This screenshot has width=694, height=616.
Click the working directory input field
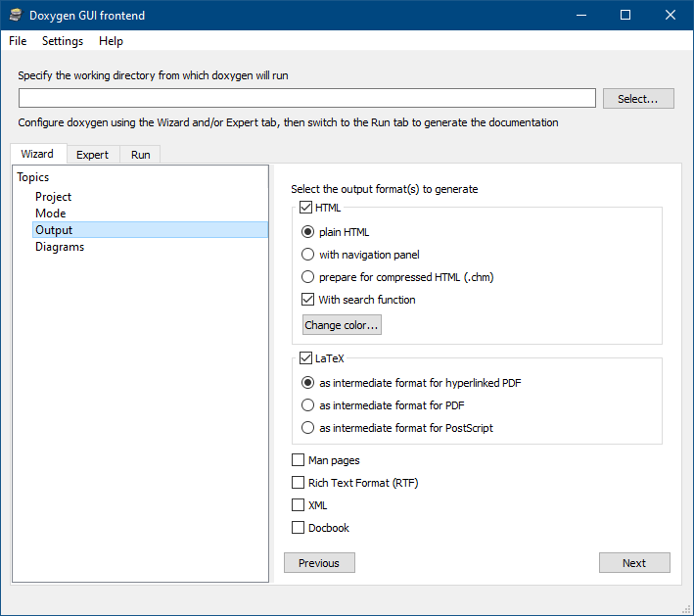(306, 98)
